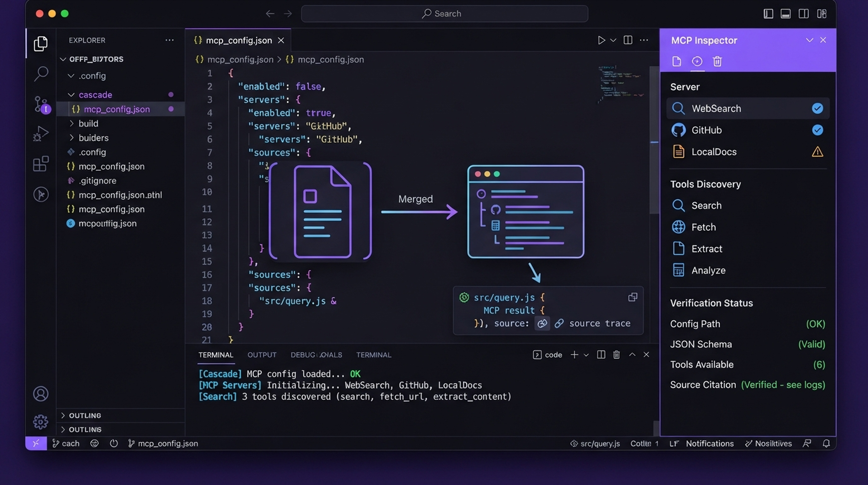
Task: Click Notifications in the status bar
Action: point(710,444)
